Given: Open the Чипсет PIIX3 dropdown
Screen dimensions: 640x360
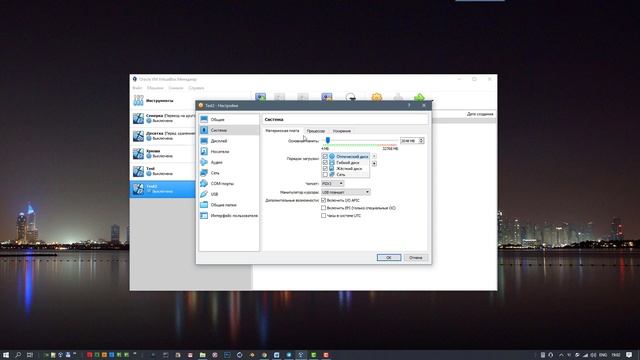Looking at the screenshot, I should click(332, 184).
